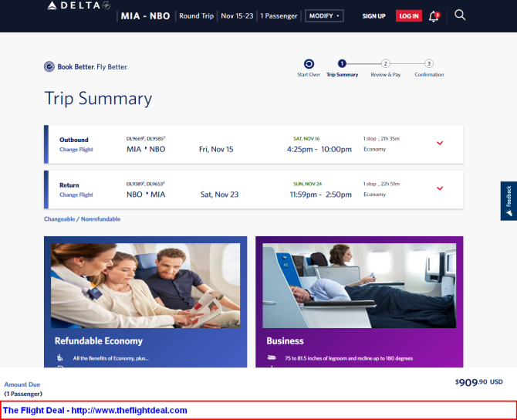
Task: Click the MIA - NBO route text in header
Action: pyautogui.click(x=145, y=16)
